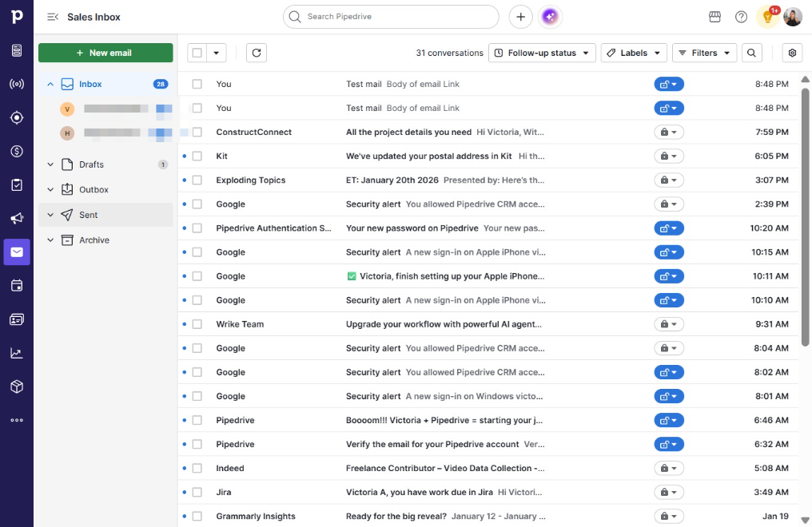This screenshot has width=812, height=527.
Task: Refresh the conversations list
Action: click(257, 53)
